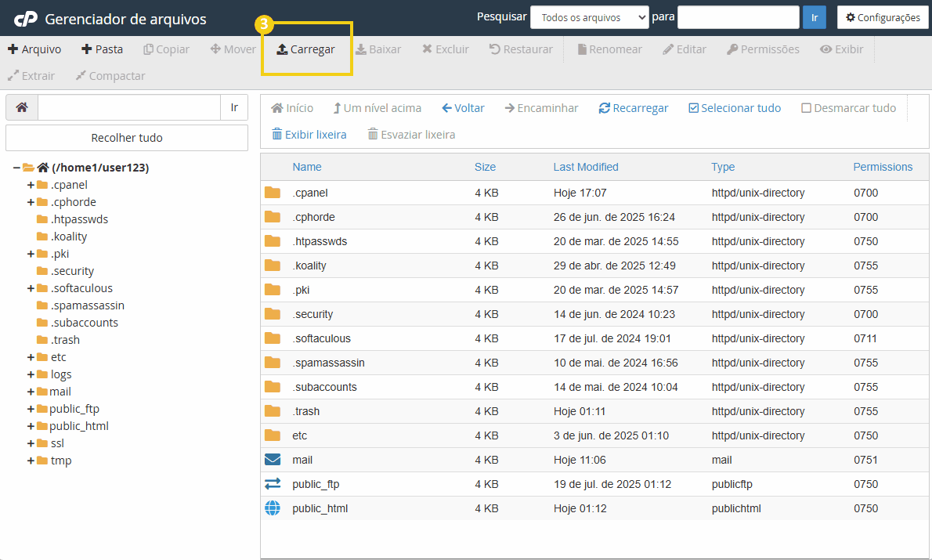The height and width of the screenshot is (560, 932).
Task: Click permissions 0711 value
Action: (x=865, y=338)
